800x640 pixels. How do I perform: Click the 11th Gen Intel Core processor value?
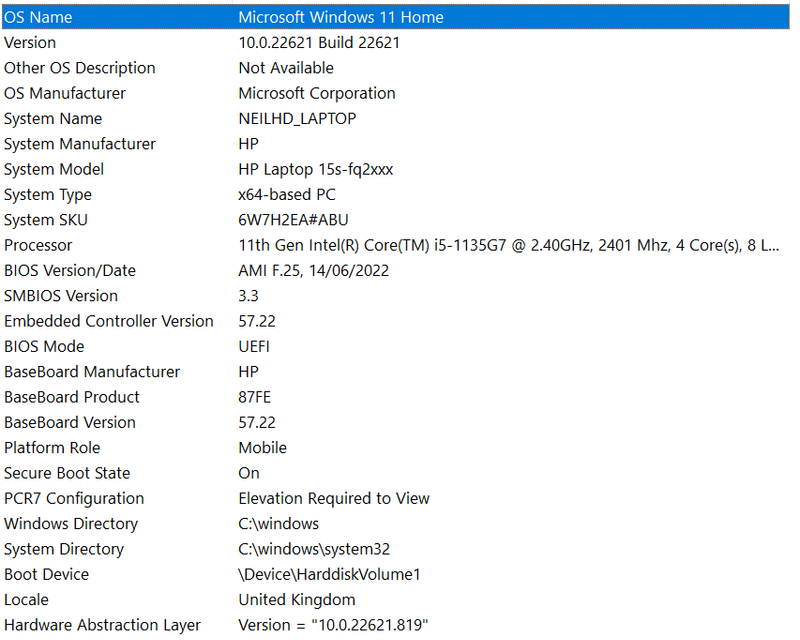click(509, 245)
